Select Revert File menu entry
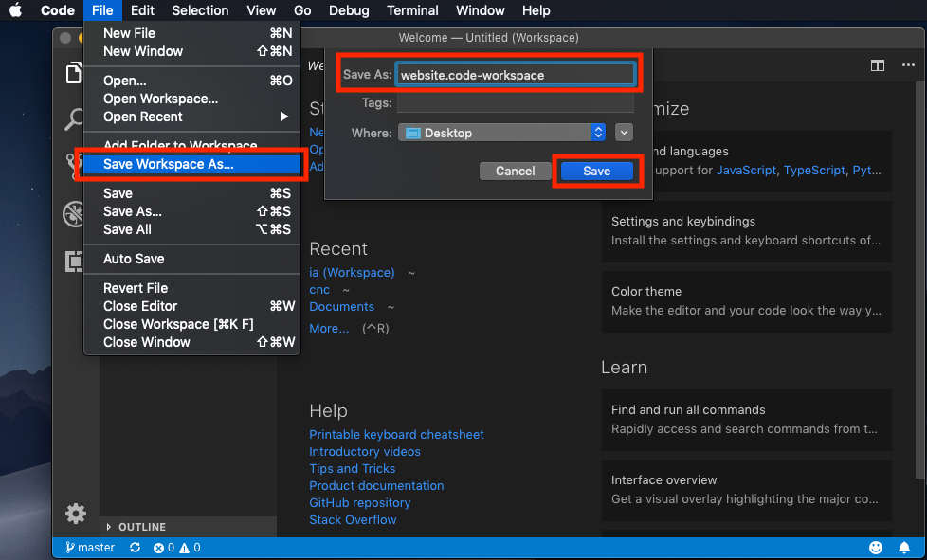The height and width of the screenshot is (560, 927). coord(192,288)
